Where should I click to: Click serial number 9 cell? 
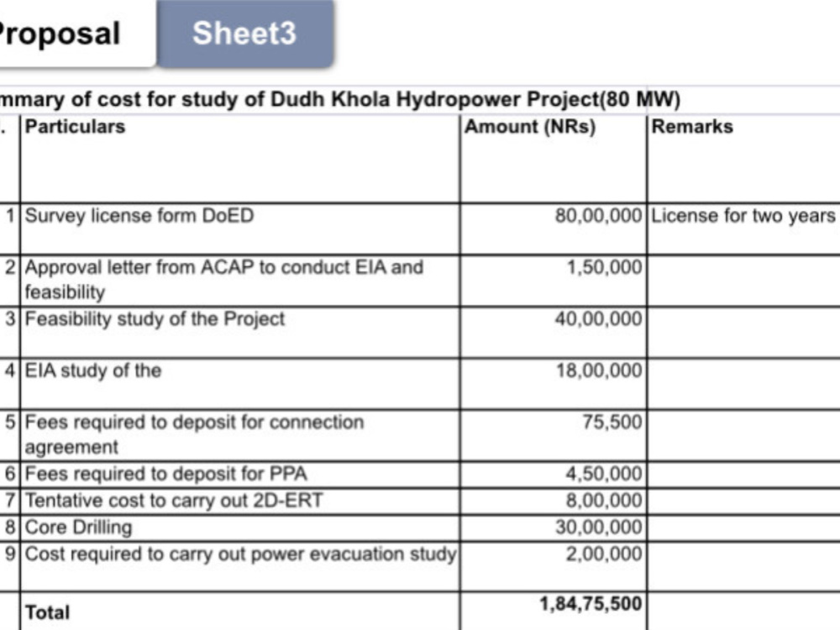click(x=9, y=567)
